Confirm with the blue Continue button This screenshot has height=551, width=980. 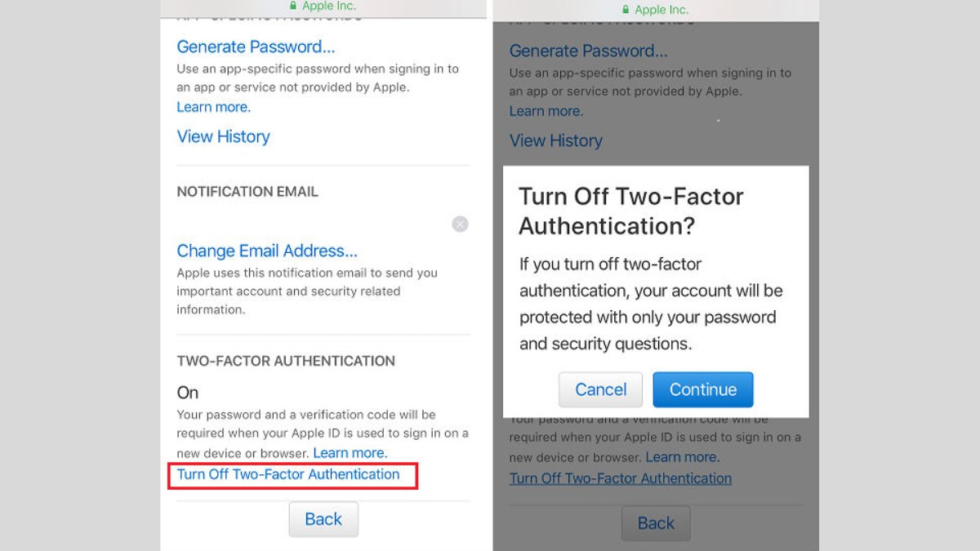click(703, 389)
